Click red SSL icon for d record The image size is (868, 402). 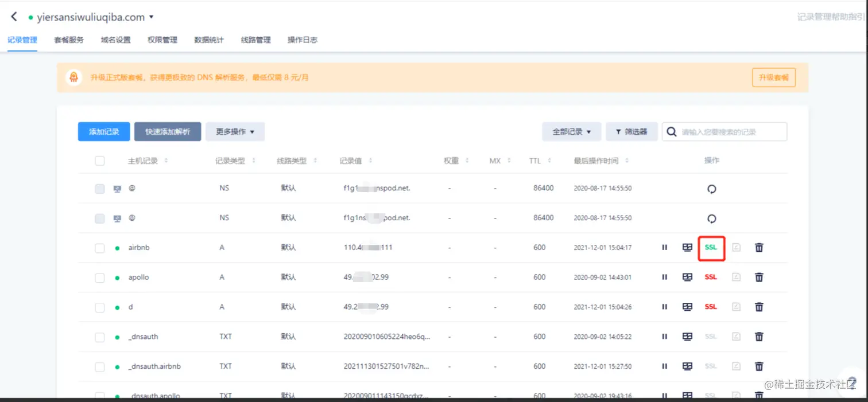click(x=711, y=307)
